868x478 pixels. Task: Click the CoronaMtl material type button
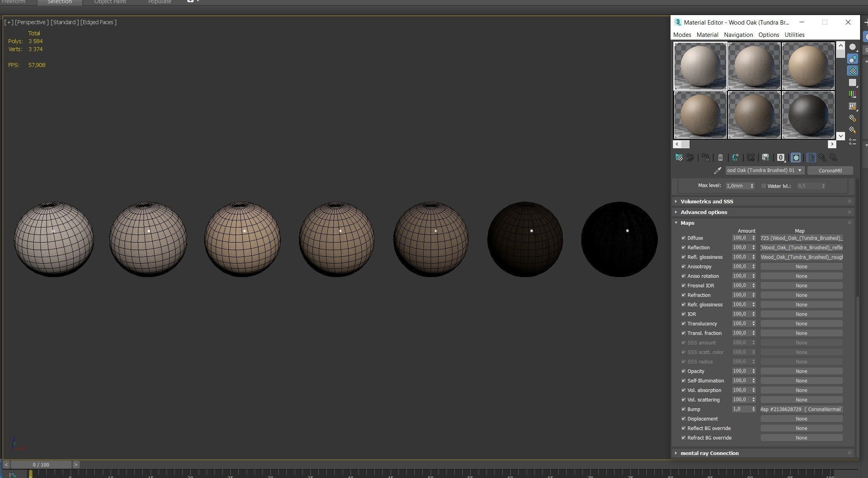pos(830,170)
